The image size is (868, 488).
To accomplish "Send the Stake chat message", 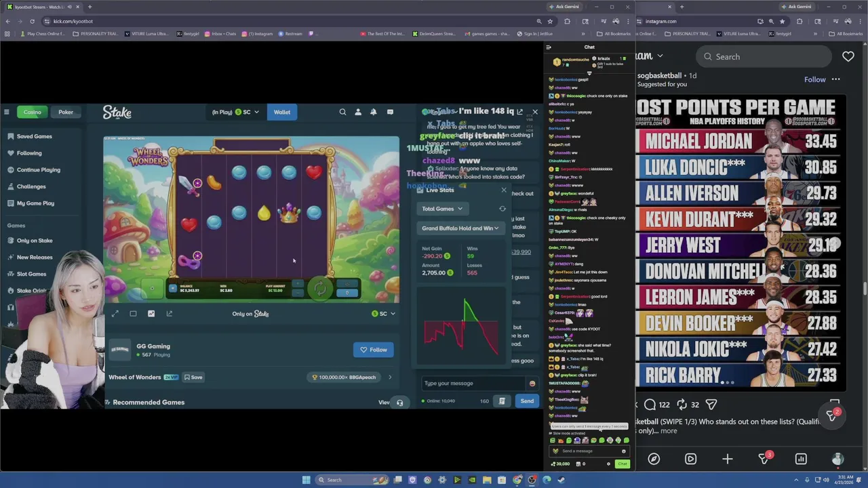I will click(x=527, y=401).
